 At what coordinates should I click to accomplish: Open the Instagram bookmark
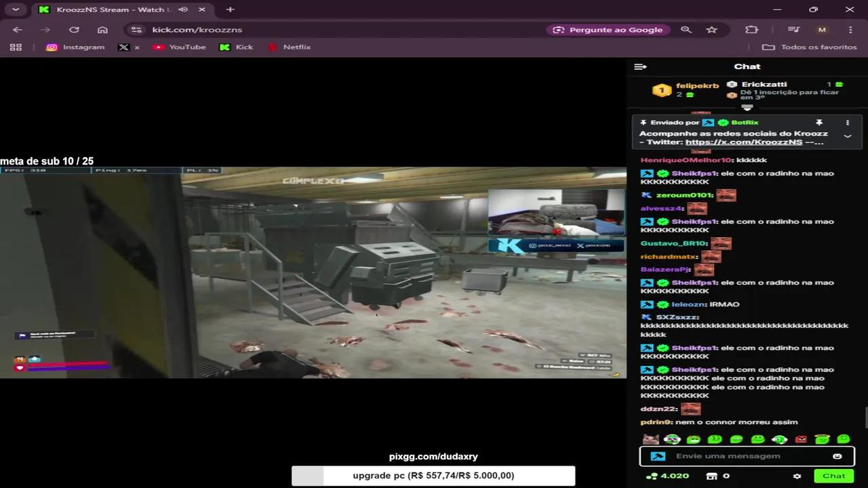[75, 47]
